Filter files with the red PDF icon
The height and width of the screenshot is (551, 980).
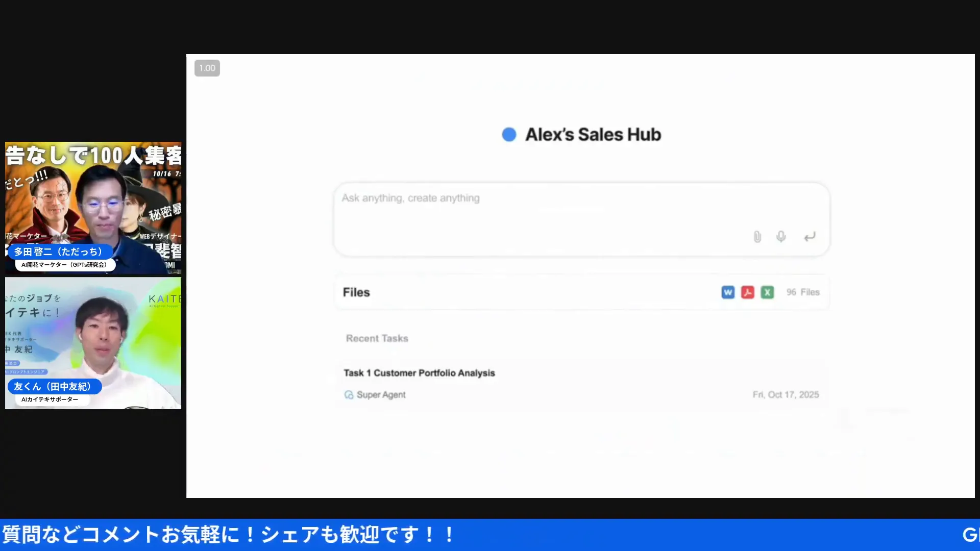click(747, 292)
